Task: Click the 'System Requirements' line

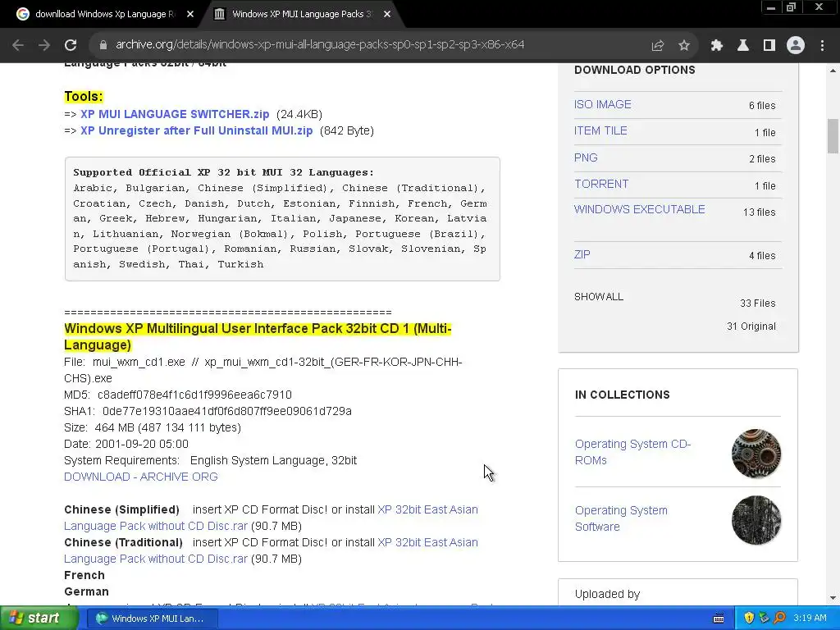Action: (210, 461)
